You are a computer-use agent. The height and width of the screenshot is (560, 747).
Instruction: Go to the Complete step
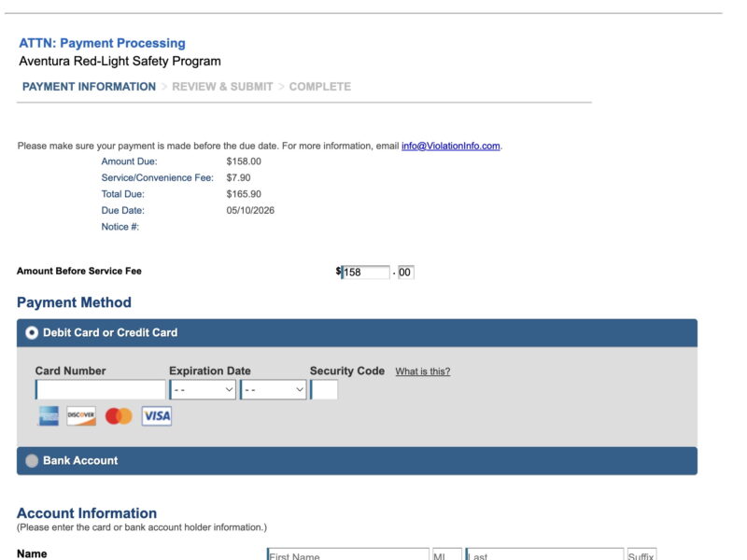pos(320,87)
